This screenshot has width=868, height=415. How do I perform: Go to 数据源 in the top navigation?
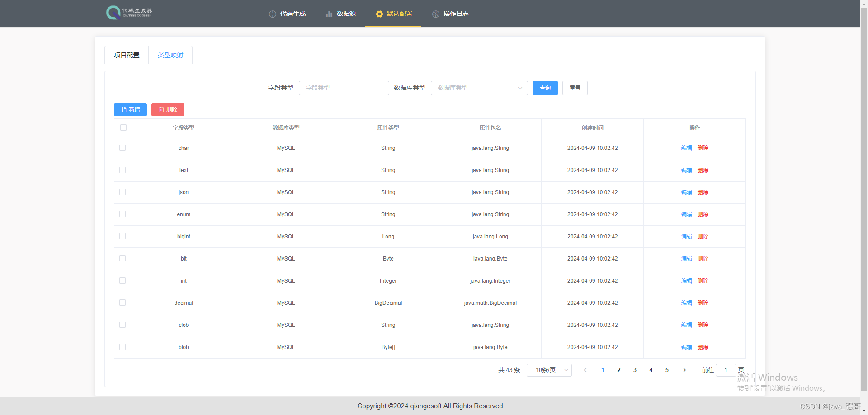341,14
